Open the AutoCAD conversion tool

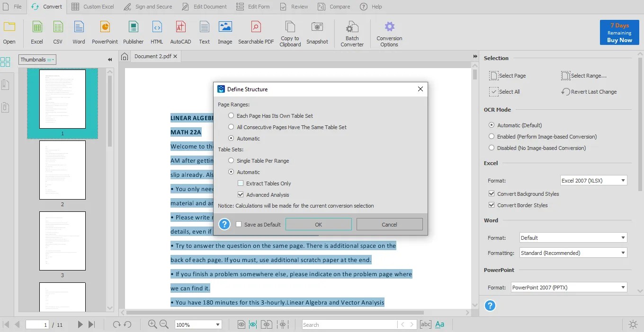click(180, 32)
